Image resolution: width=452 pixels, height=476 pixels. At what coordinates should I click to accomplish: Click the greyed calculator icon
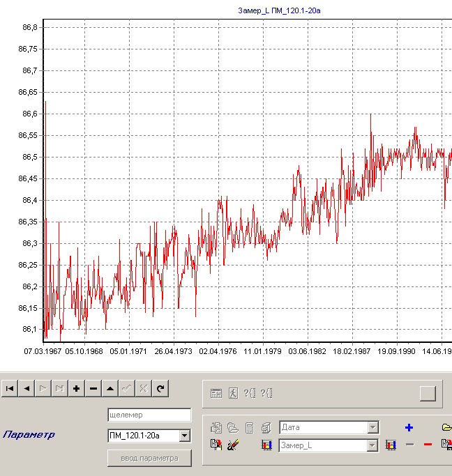coord(250,428)
